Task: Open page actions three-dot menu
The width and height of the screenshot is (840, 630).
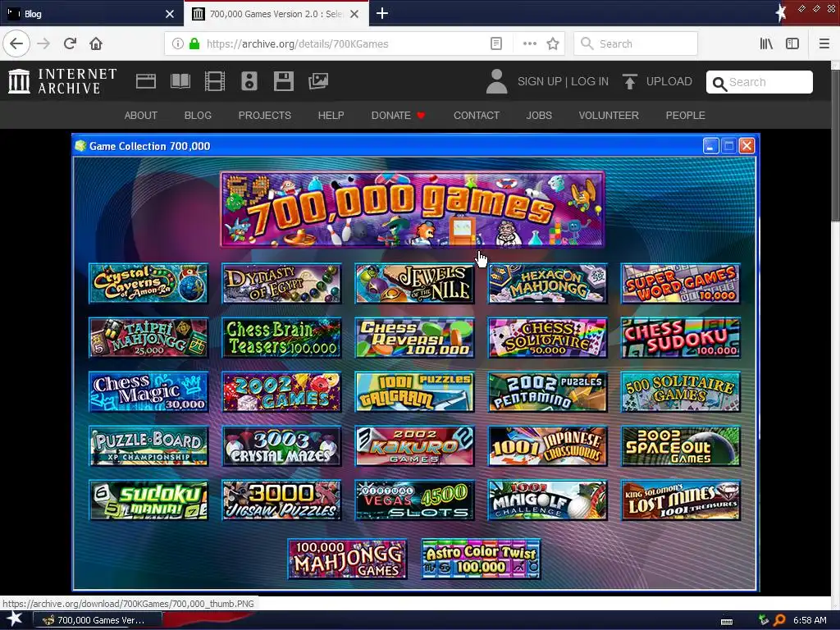Action: click(529, 44)
